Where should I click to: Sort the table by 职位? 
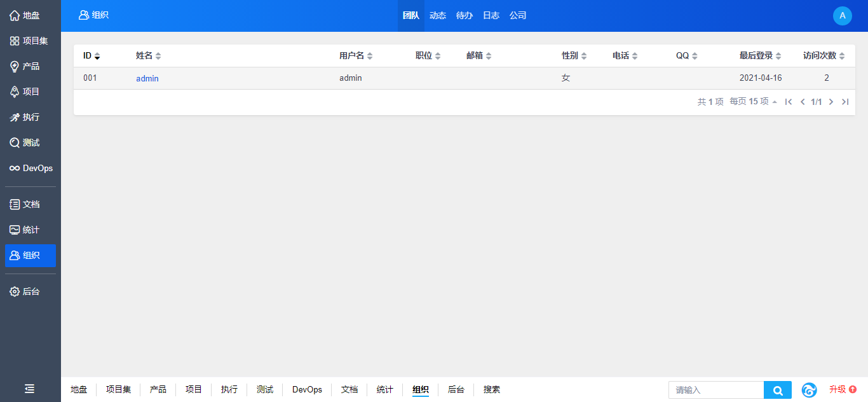428,56
